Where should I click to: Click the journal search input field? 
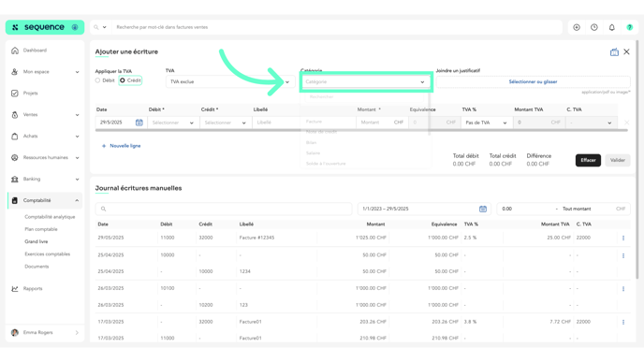[224, 209]
